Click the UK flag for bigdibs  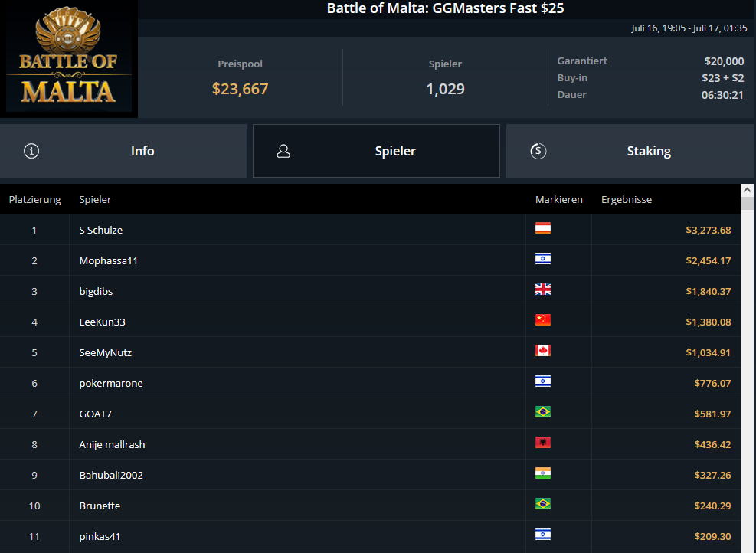coord(543,290)
